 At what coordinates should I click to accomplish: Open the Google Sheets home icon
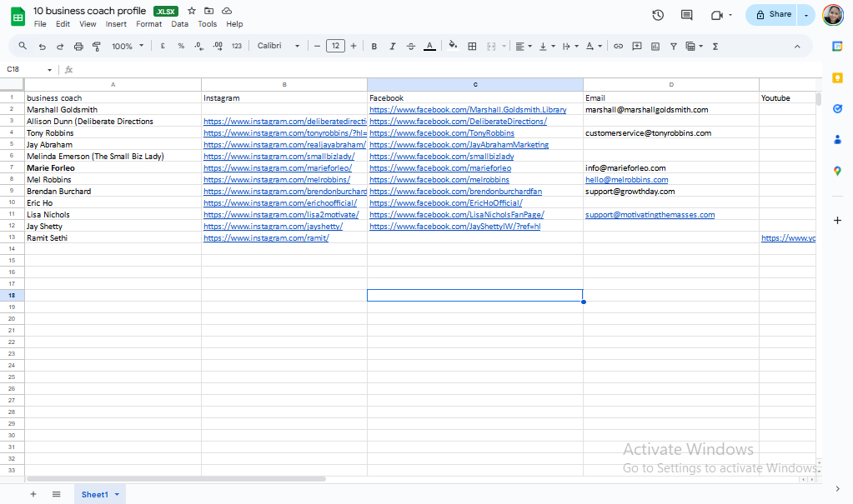(x=18, y=17)
